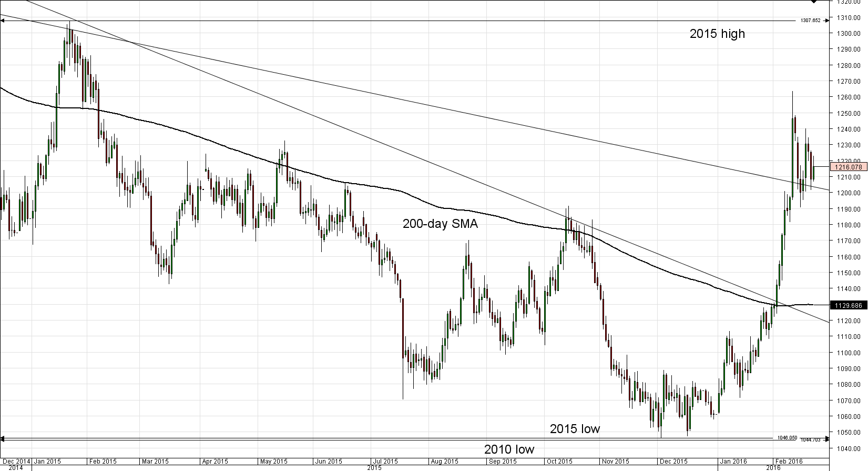Screen dimensions: 868x471
Task: Click the 1230.00 price axis value
Action: [850, 145]
